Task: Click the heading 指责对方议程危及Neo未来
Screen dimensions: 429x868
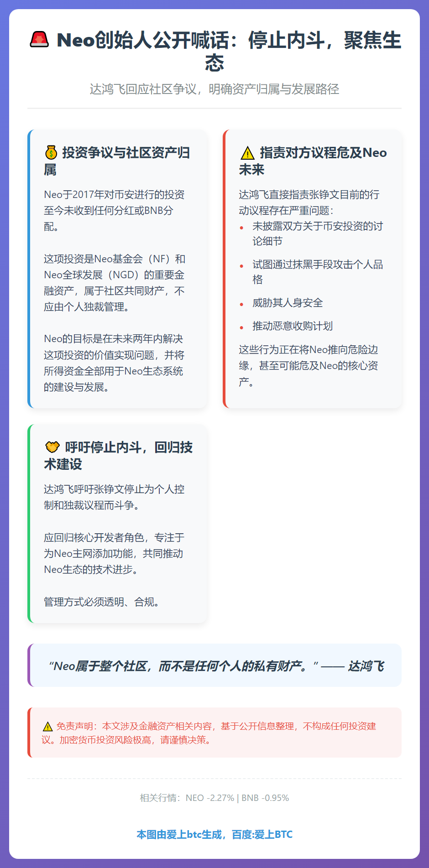Action: click(313, 161)
